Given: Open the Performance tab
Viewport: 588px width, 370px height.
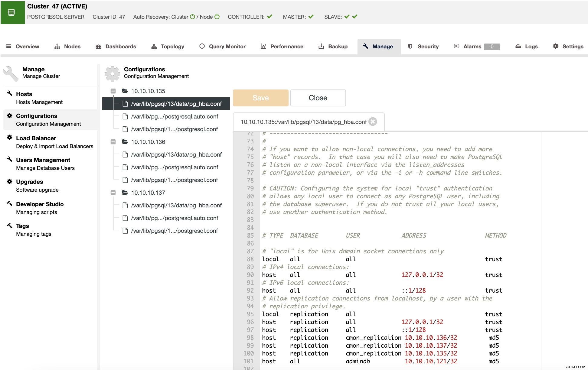Looking at the screenshot, I should 282,47.
